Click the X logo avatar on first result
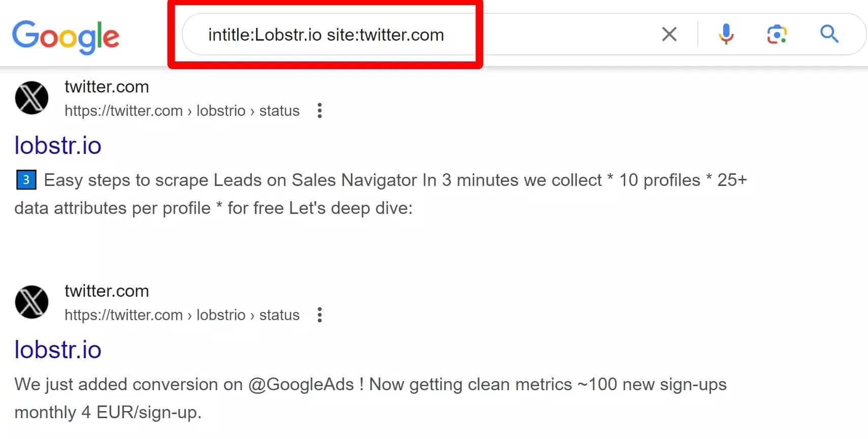This screenshot has width=868, height=439. tap(31, 98)
